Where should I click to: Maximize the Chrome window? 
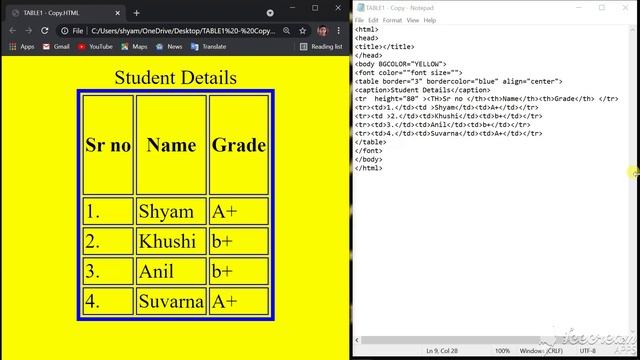tap(315, 8)
